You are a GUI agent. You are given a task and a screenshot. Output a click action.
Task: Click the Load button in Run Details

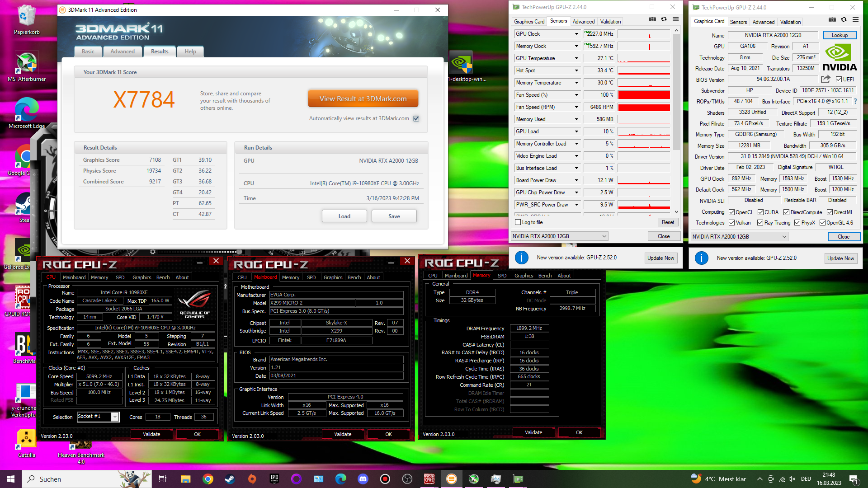coord(344,216)
